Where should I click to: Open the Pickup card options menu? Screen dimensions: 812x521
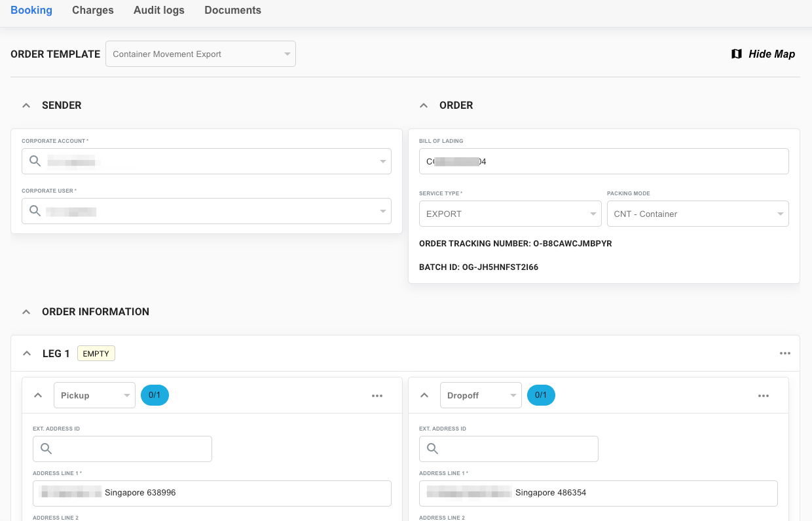377,396
